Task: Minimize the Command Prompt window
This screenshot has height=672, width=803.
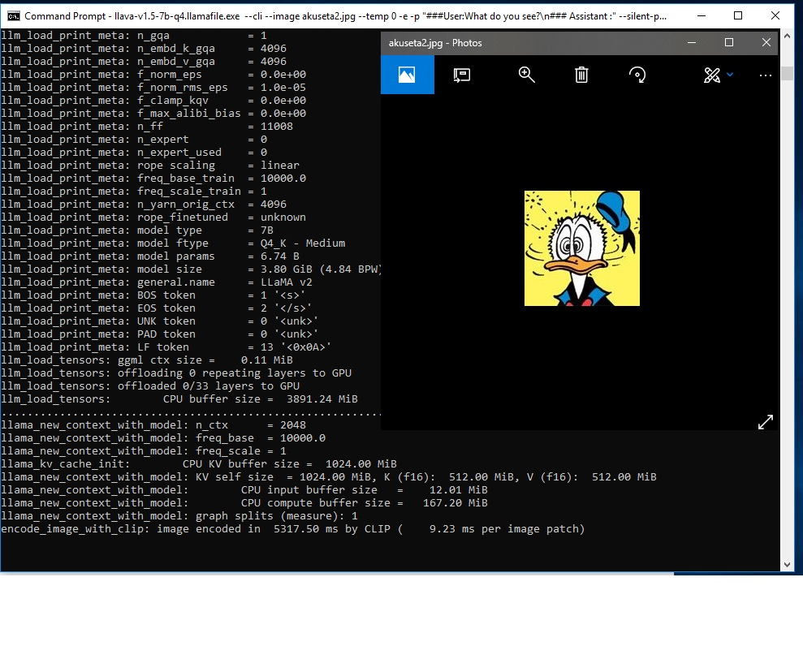Action: tap(702, 16)
